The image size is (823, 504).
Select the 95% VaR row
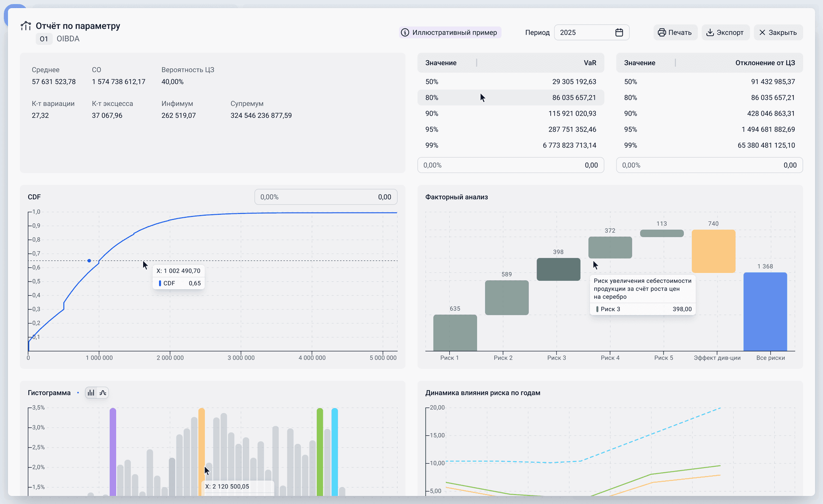click(510, 129)
